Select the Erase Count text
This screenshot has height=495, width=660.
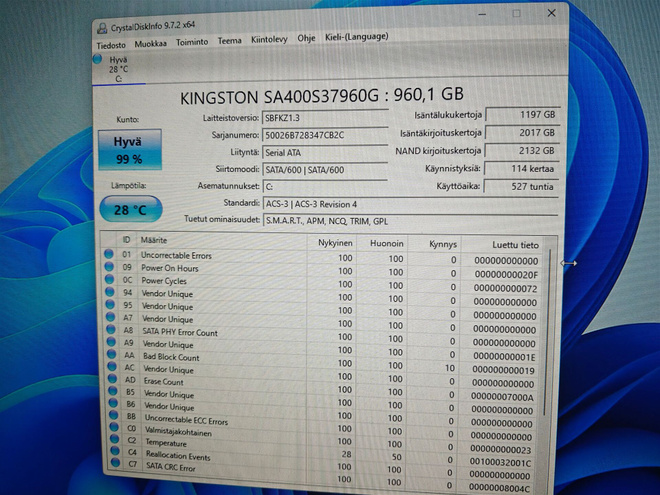(164, 382)
